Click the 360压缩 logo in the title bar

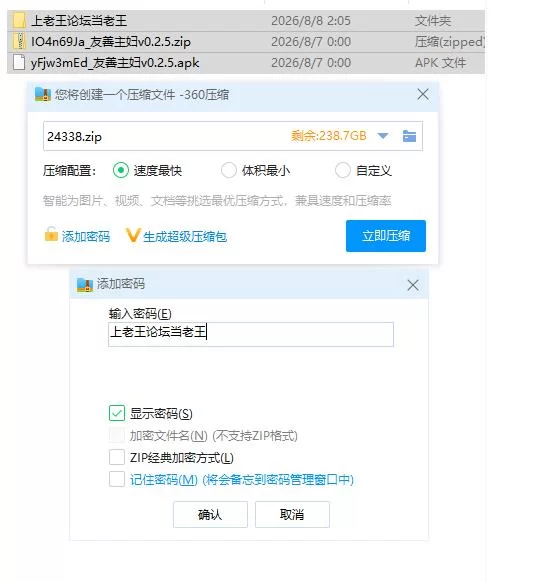43,94
